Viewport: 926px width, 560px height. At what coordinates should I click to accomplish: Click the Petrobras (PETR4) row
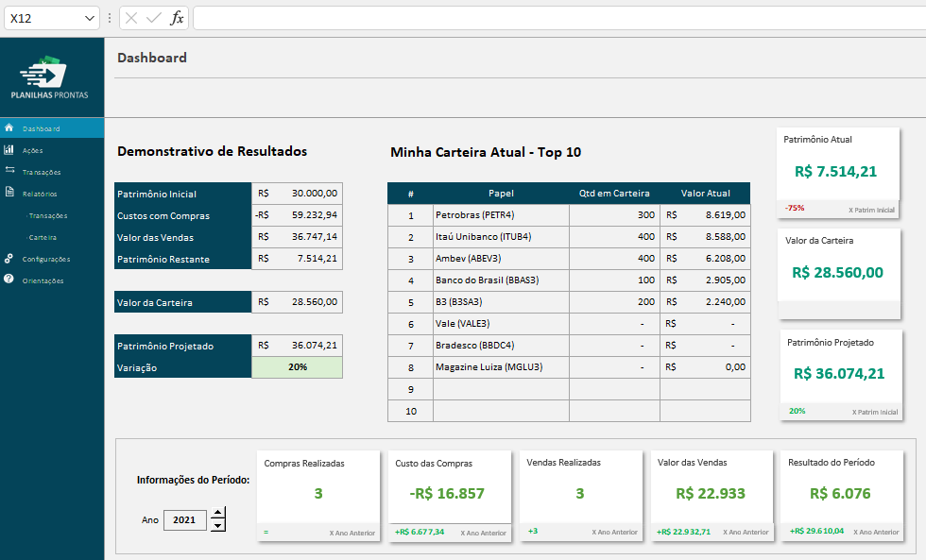click(x=569, y=214)
